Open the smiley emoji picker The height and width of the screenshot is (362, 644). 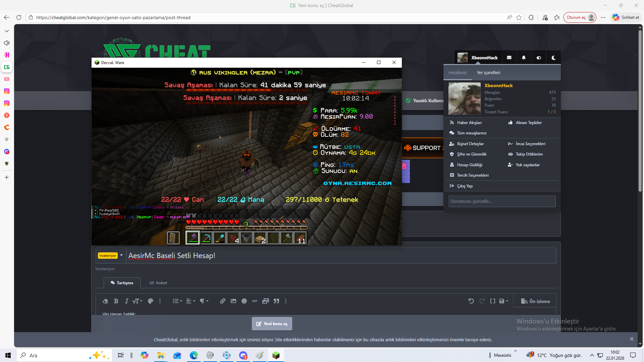[x=244, y=301]
